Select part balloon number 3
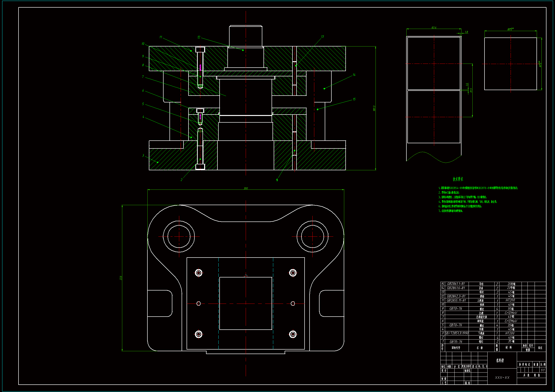 click(x=143, y=156)
